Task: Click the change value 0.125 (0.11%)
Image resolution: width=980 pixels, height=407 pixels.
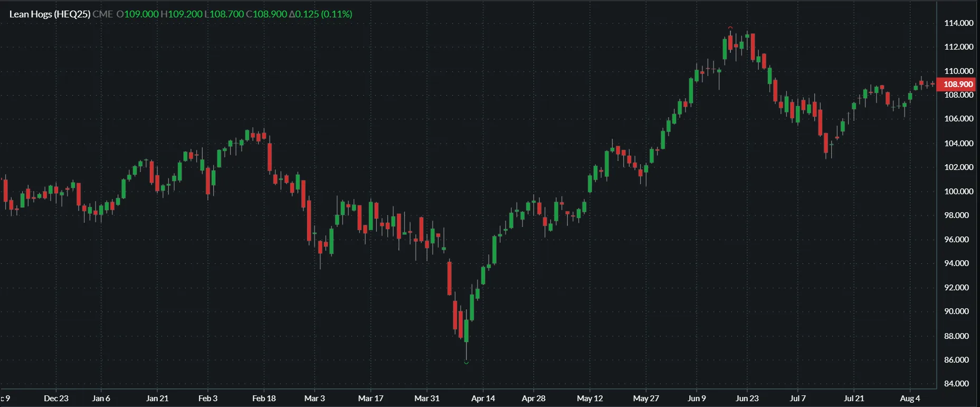Action: point(320,14)
